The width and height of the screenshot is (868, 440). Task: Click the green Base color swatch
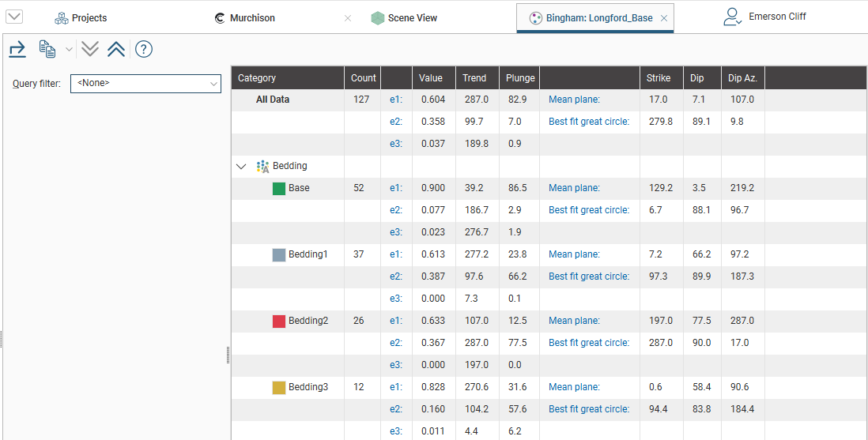(x=279, y=188)
